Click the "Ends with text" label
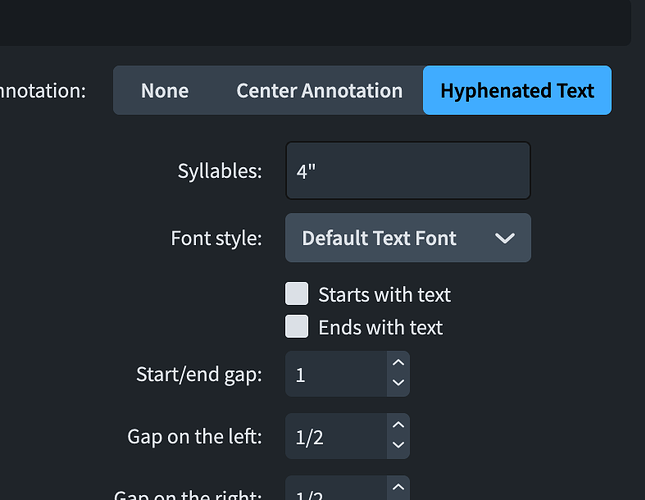 point(380,328)
